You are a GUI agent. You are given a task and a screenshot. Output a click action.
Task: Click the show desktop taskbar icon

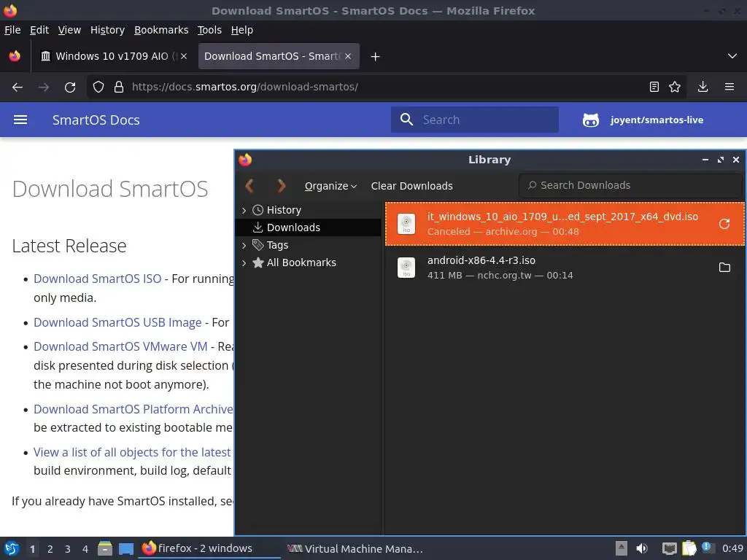tap(125, 548)
